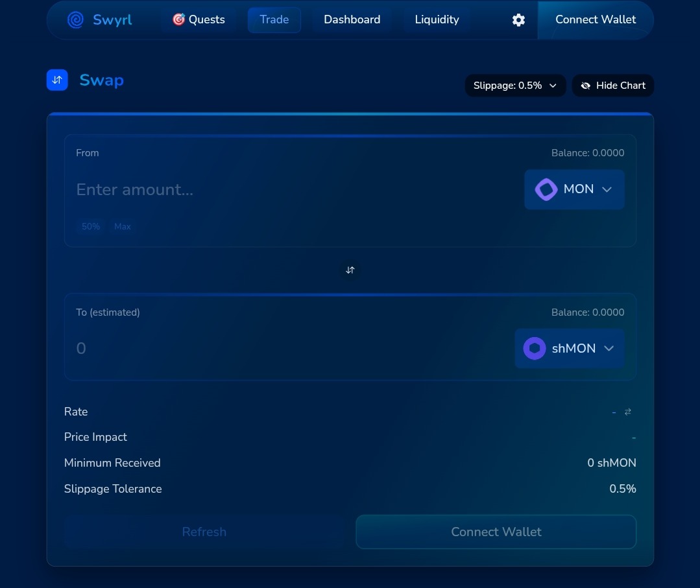The image size is (700, 588).
Task: Click Connect Wallet in the top navigation
Action: 596,19
